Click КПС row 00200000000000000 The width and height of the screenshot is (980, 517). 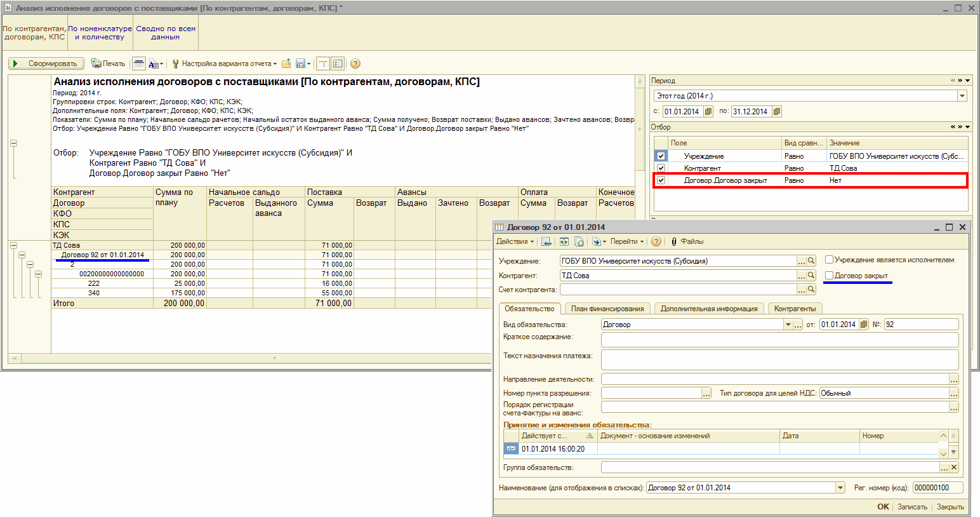coord(102,274)
